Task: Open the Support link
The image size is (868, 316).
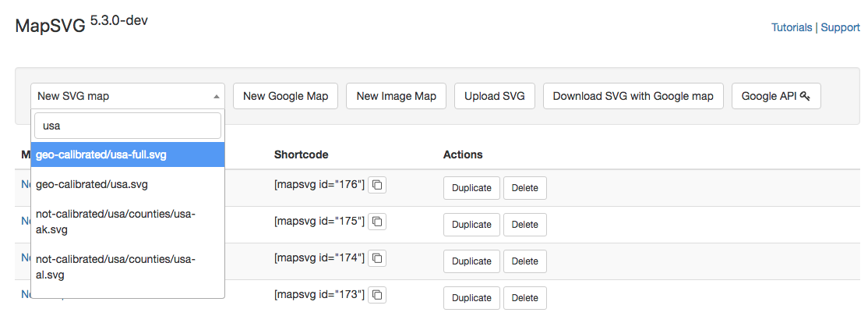Action: (x=840, y=27)
